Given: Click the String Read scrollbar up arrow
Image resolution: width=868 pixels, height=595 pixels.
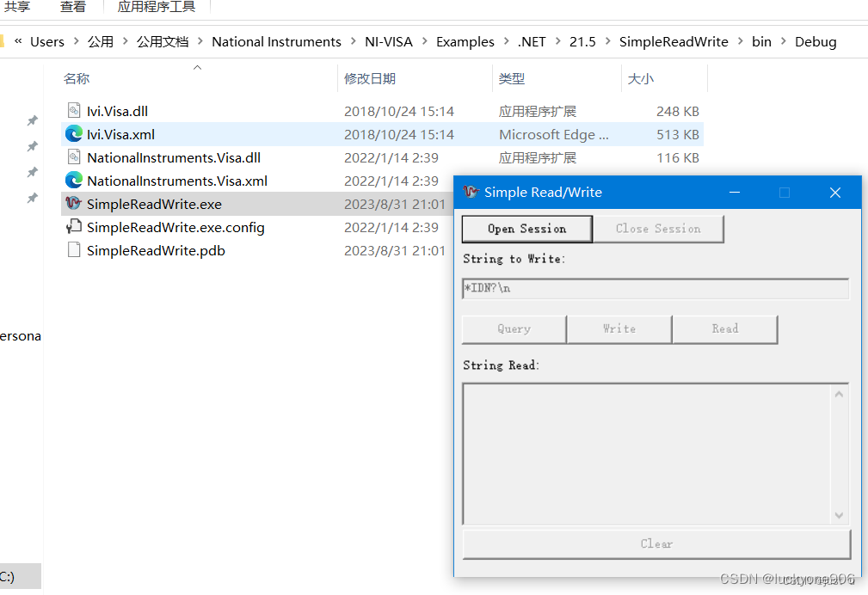Looking at the screenshot, I should coord(840,394).
